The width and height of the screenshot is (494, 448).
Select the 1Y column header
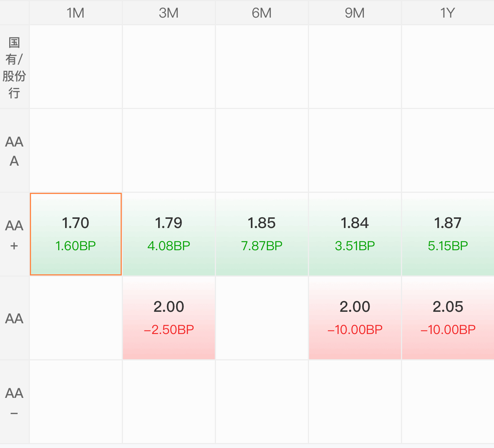[447, 13]
